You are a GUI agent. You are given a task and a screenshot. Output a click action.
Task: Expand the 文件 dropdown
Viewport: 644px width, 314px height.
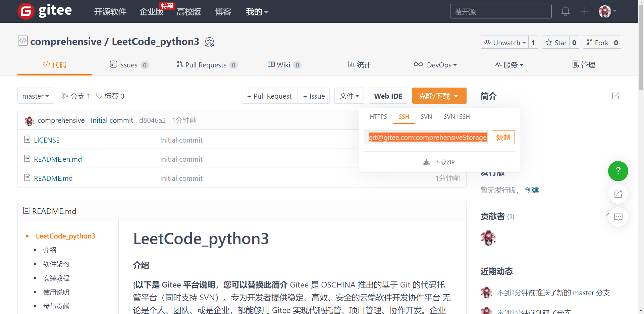349,96
